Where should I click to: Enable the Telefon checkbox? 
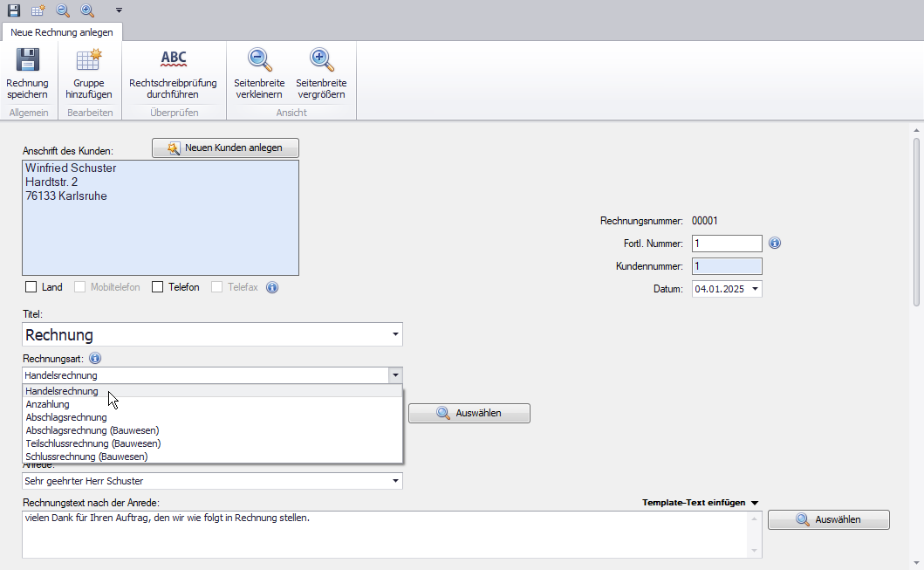click(x=157, y=287)
